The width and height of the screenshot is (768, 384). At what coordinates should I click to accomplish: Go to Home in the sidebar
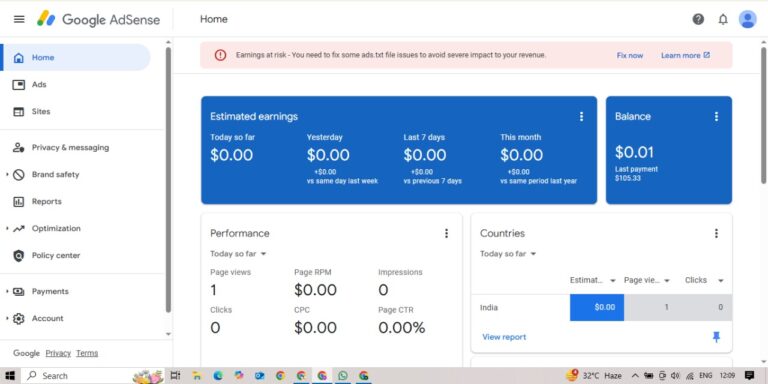(76, 57)
